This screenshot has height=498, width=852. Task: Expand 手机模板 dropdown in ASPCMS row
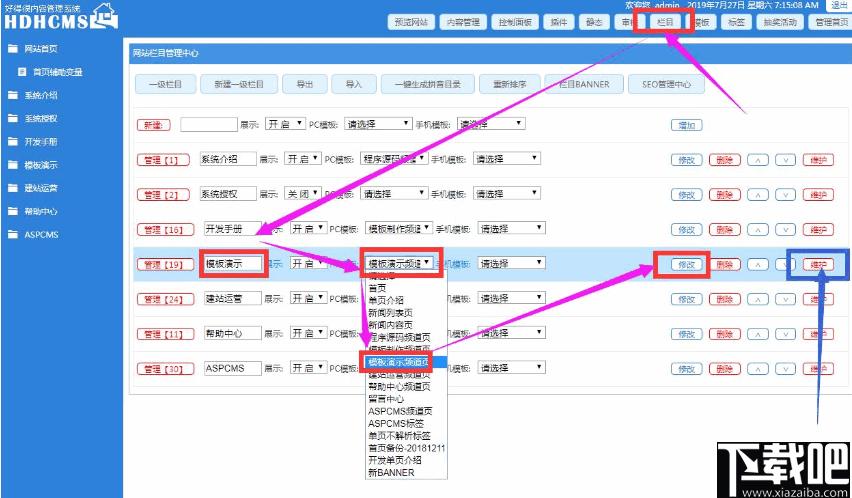pos(511,368)
